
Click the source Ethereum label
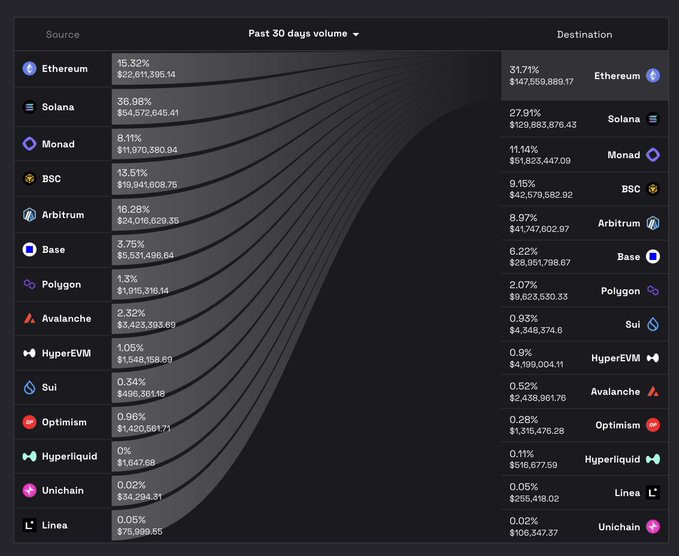(65, 68)
